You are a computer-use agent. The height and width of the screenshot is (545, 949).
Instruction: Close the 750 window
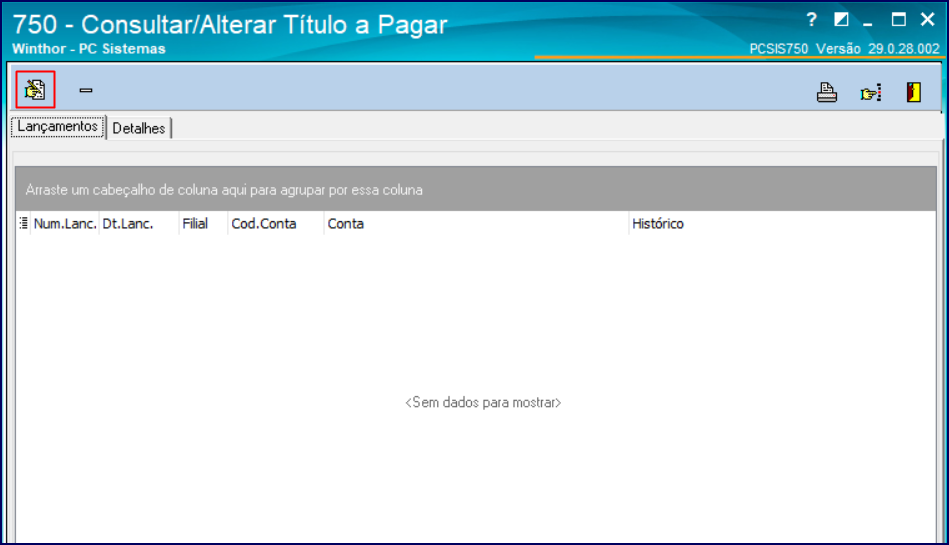(x=927, y=19)
